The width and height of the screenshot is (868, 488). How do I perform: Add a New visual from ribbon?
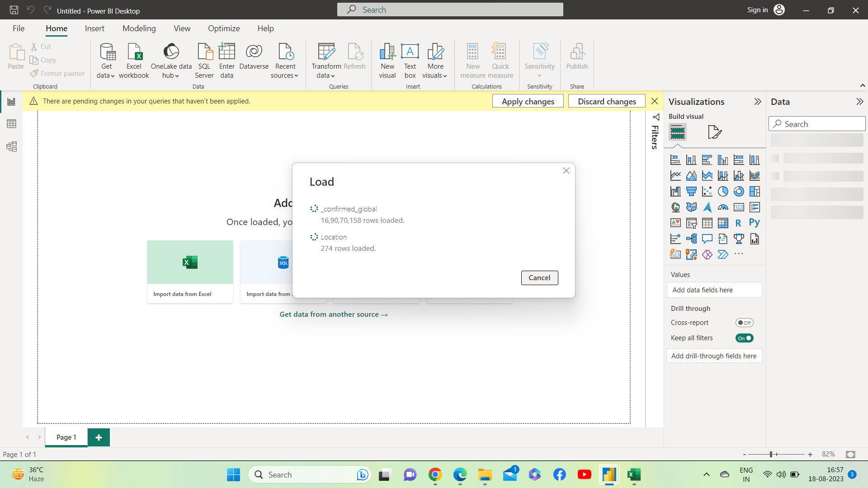(387, 61)
